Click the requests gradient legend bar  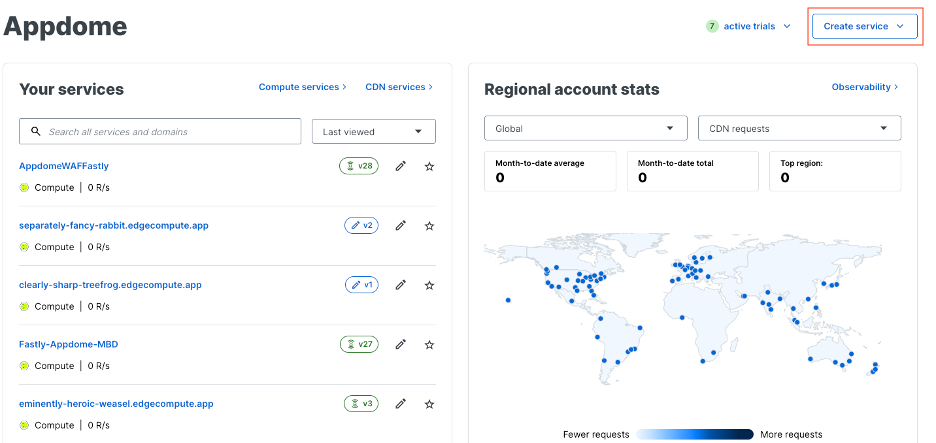click(695, 435)
